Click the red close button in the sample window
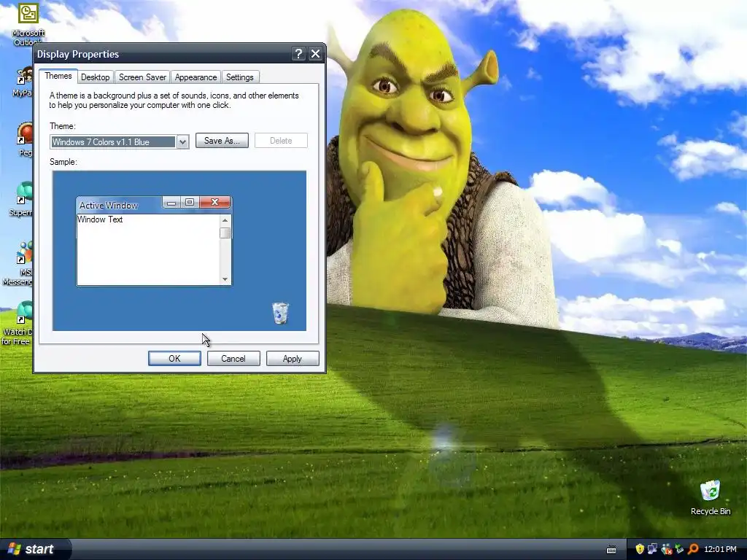This screenshot has height=560, width=747. coord(215,203)
